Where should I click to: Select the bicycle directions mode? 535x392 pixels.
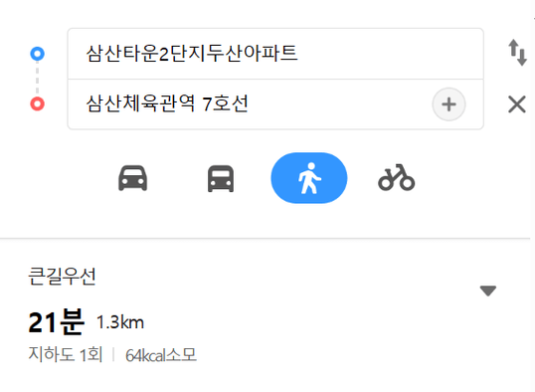(x=397, y=177)
